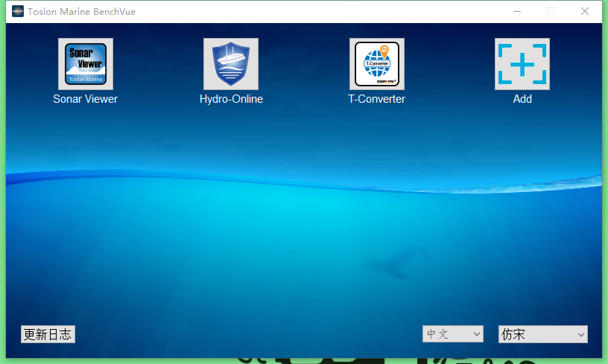The width and height of the screenshot is (608, 364).
Task: Click the 'T-Converter' text label
Action: tap(377, 99)
